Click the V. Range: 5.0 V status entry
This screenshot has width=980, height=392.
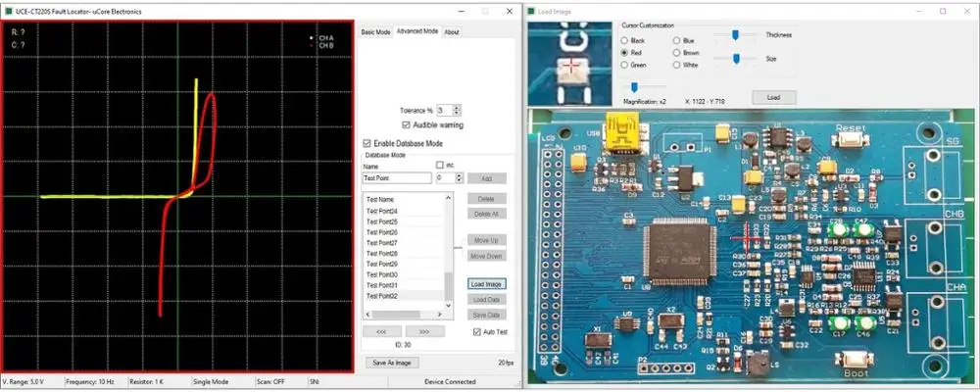coord(22,382)
